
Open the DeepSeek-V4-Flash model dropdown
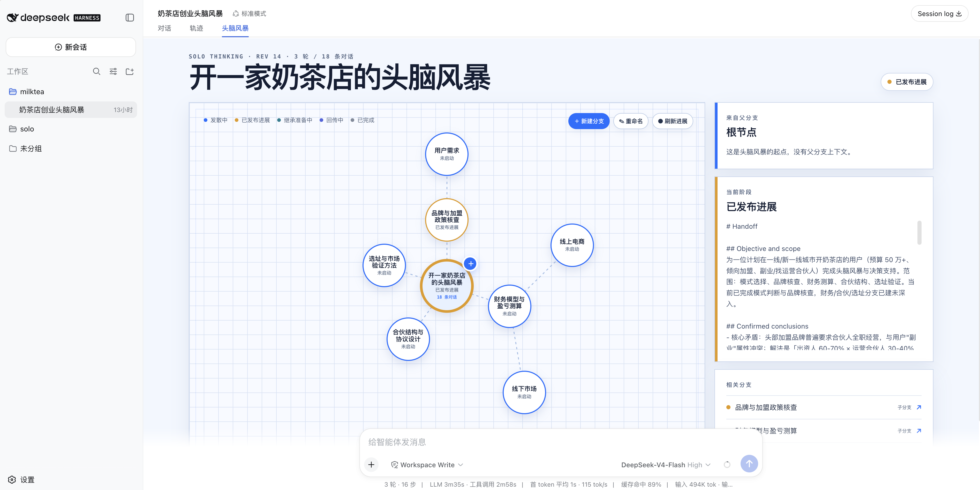coord(666,464)
